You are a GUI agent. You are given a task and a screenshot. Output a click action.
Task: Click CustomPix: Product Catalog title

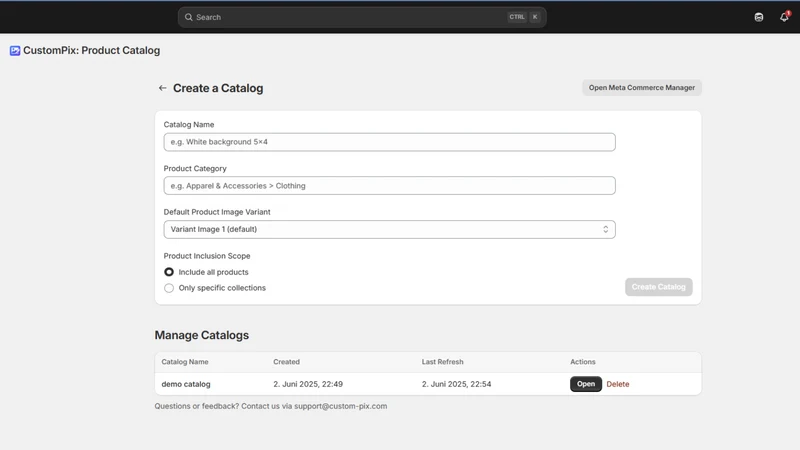[91, 51]
